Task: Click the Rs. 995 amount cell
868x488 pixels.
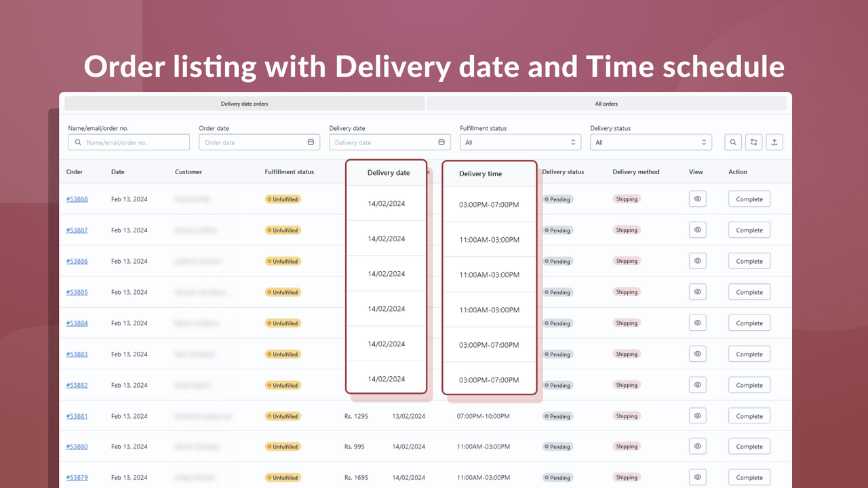Action: (x=355, y=447)
